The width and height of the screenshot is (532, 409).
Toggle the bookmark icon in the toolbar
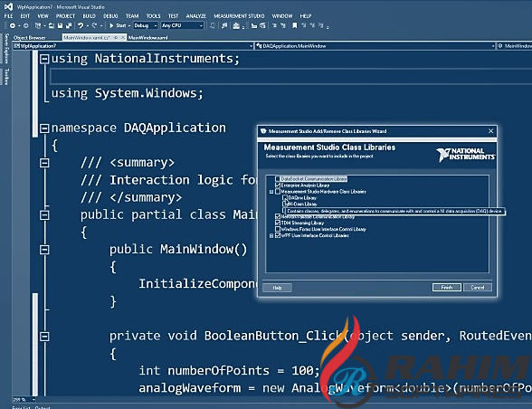[x=295, y=25]
